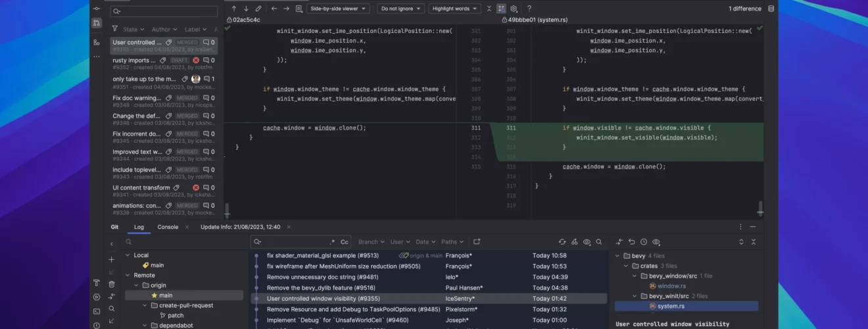The image size is (868, 329).
Task: Click the pull request search field
Action: (164, 11)
